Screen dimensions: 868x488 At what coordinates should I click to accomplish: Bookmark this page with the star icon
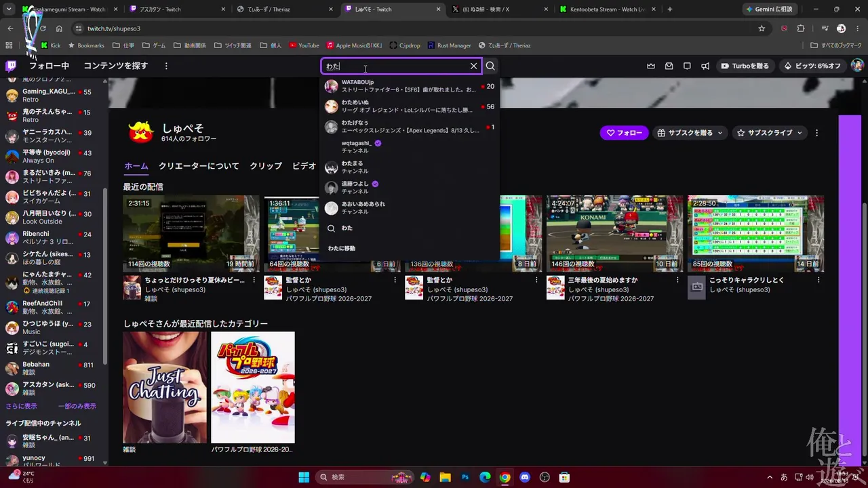click(762, 28)
